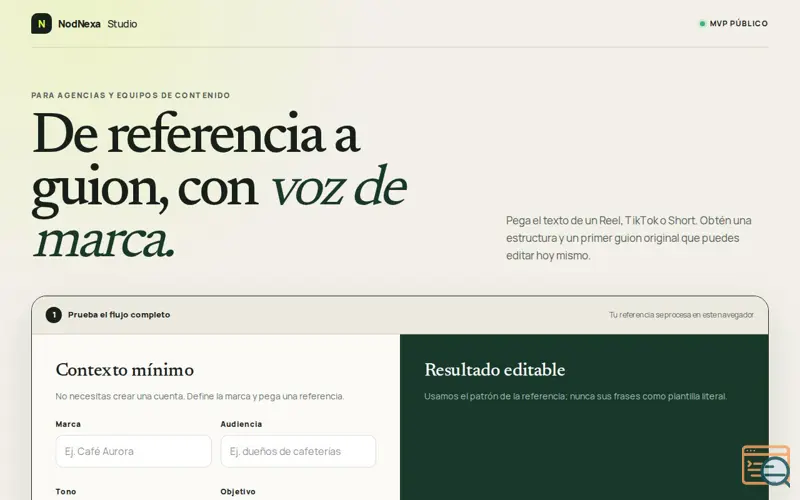The width and height of the screenshot is (800, 500).
Task: Click the 'PARA AGENCIAS Y EQUIPOS DE CONTENIDO' tagline
Action: (131, 95)
